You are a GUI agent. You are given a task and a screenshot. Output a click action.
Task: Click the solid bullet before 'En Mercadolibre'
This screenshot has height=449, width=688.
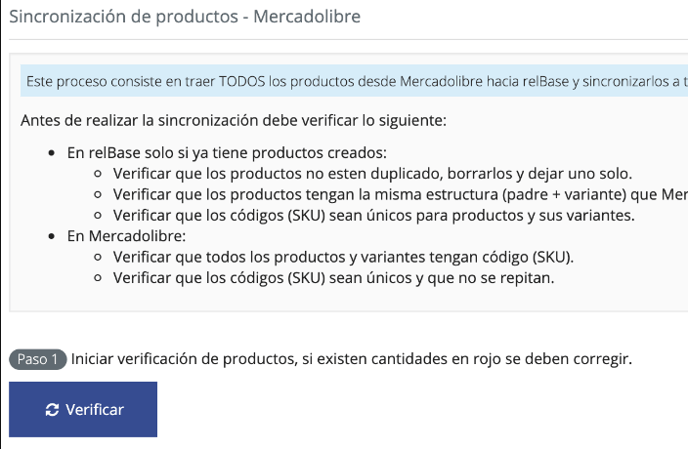pos(52,237)
